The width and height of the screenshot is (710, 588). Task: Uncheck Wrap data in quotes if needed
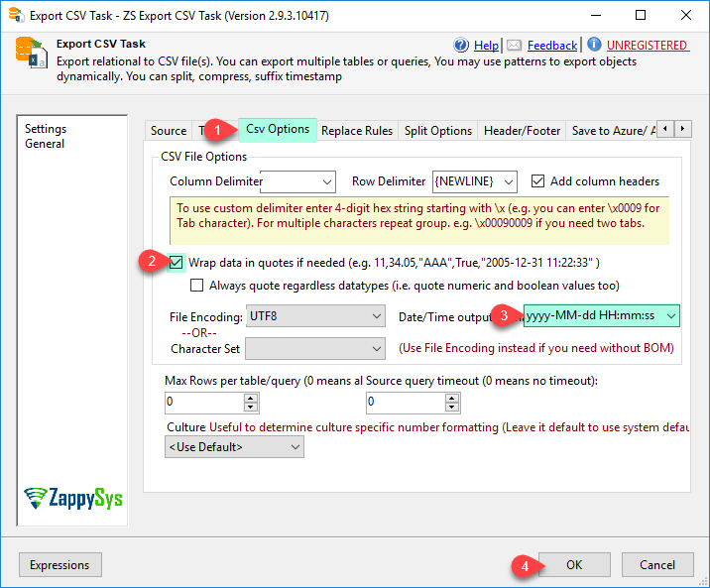point(176,263)
